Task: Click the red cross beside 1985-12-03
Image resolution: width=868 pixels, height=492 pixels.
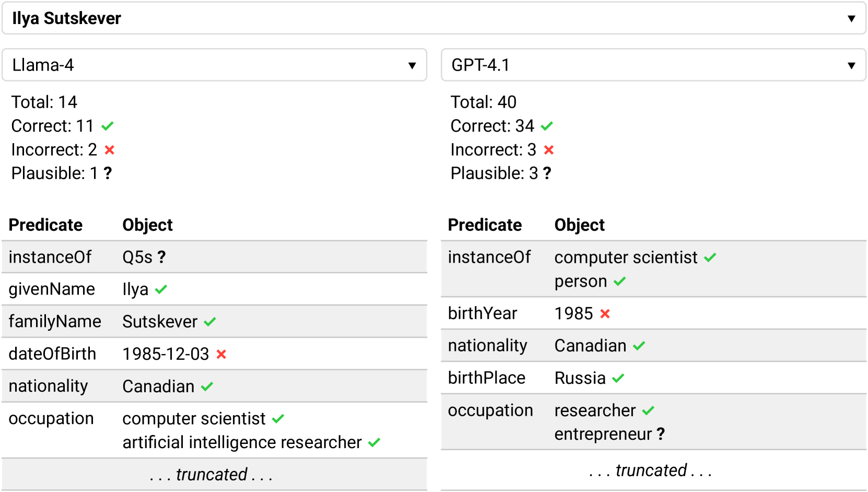Action: [x=221, y=354]
